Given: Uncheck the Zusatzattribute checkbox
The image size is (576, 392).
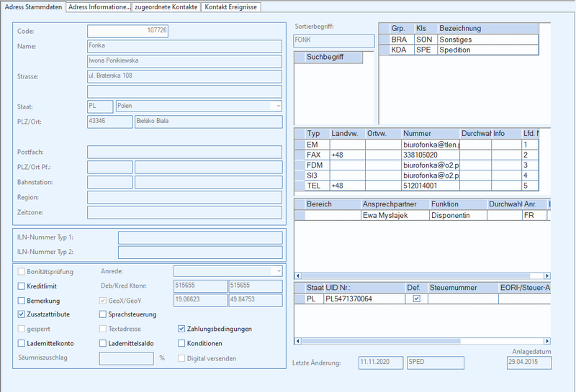Looking at the screenshot, I should [x=22, y=314].
